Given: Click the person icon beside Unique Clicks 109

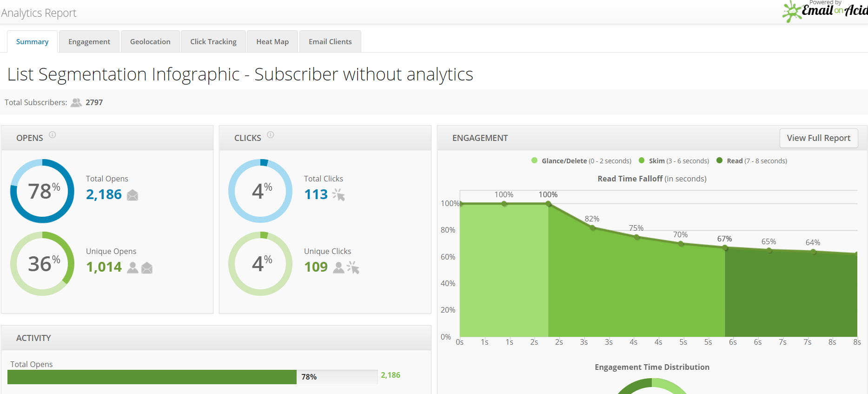Looking at the screenshot, I should tap(339, 267).
